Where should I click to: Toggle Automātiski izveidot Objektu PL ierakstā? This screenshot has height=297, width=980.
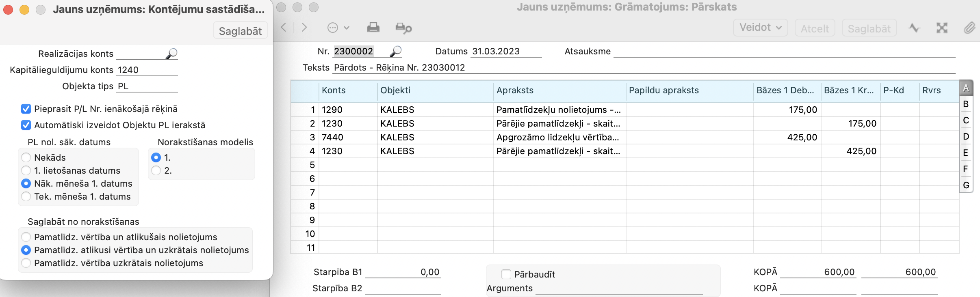pos(26,125)
